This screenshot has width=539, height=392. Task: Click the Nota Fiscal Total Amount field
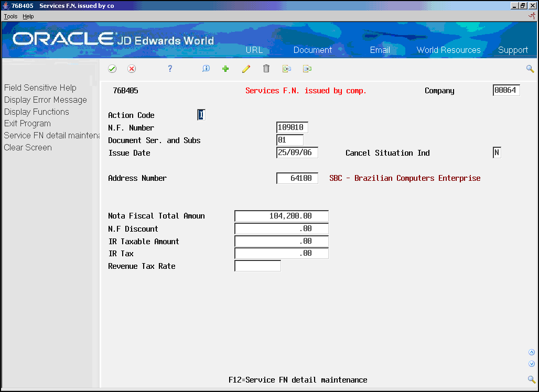click(x=282, y=216)
